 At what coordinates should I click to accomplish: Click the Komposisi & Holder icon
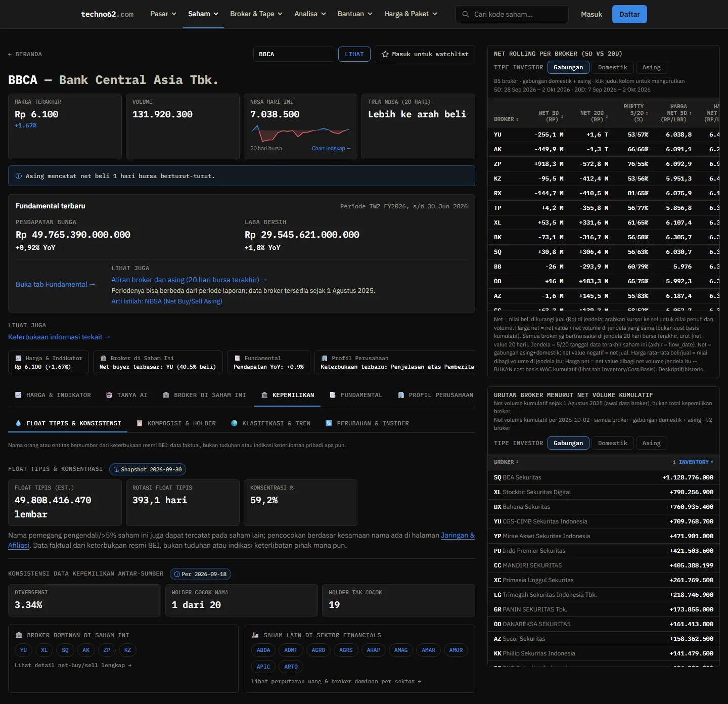pyautogui.click(x=140, y=423)
